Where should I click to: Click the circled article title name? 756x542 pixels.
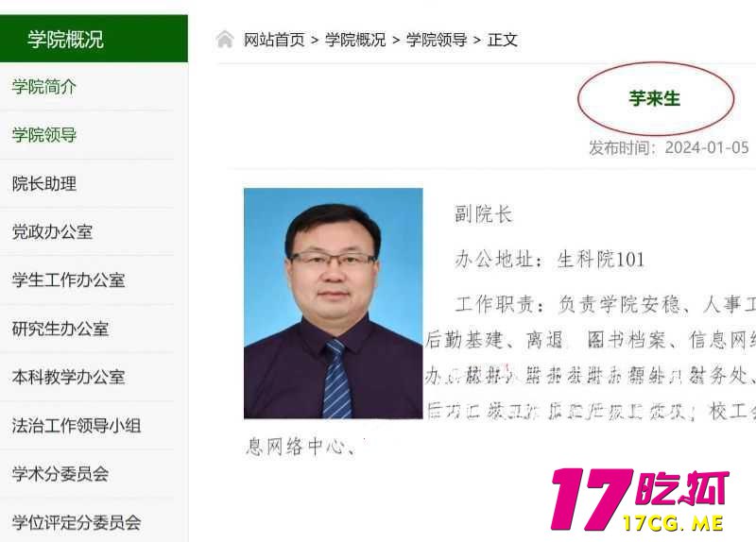pyautogui.click(x=654, y=98)
